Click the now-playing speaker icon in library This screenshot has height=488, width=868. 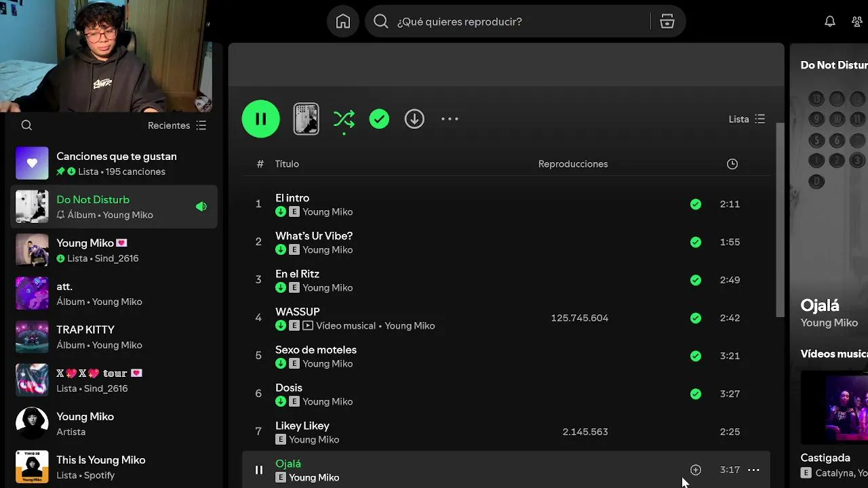coord(201,207)
